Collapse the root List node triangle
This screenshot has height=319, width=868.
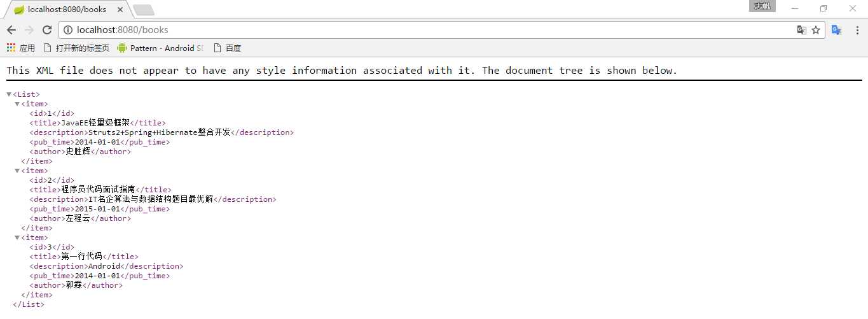(9, 94)
